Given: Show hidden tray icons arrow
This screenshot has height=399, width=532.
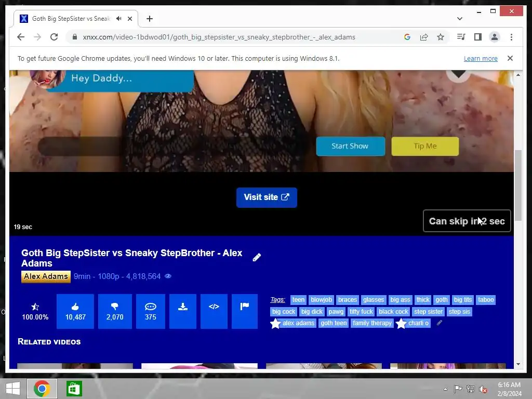Looking at the screenshot, I should (x=445, y=389).
